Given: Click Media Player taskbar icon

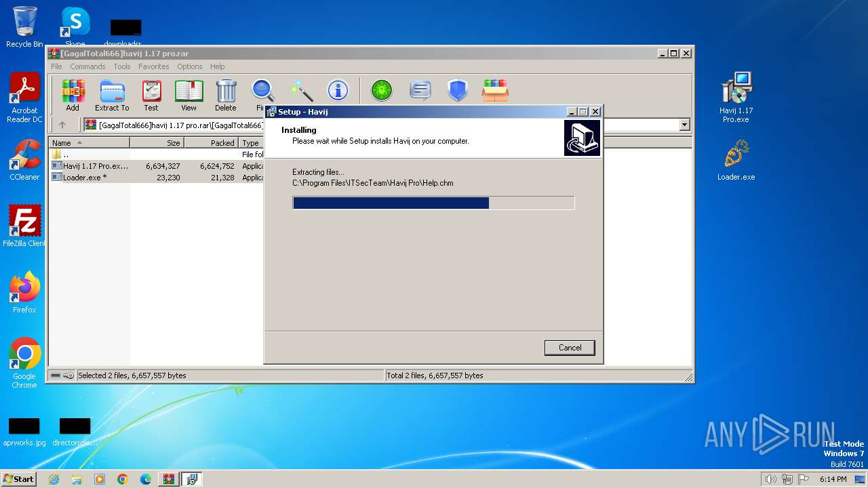Looking at the screenshot, I should tap(100, 479).
